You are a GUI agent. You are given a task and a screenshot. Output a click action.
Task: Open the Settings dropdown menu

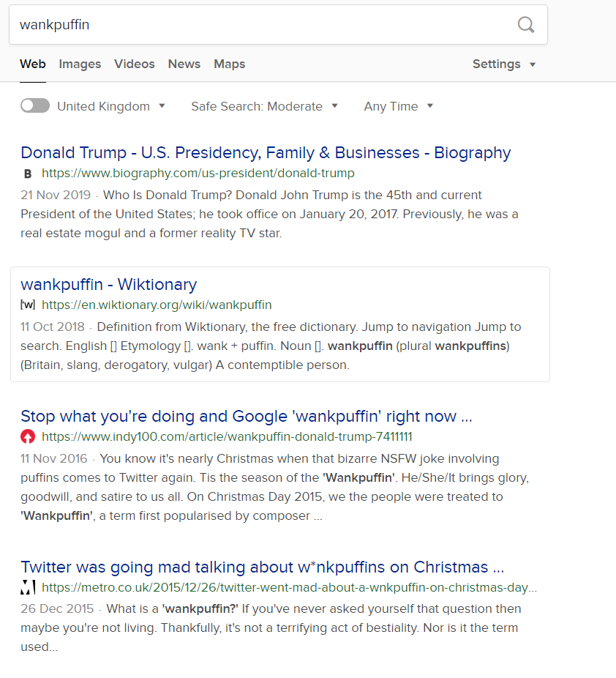(x=503, y=64)
